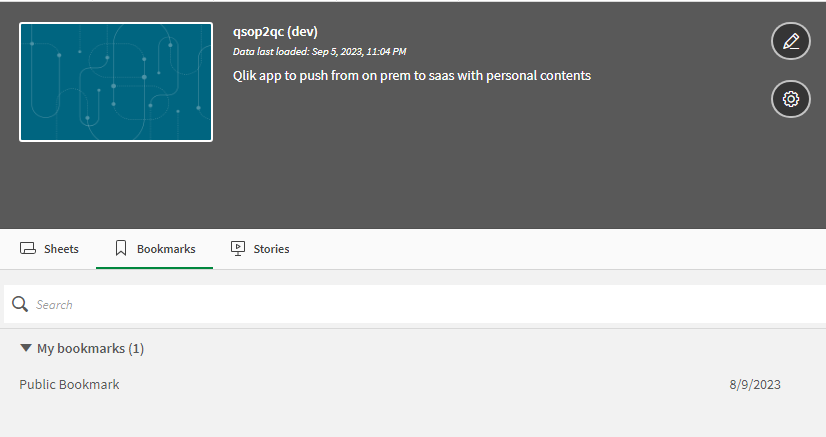Open the Public Bookmark entry
Image resolution: width=826 pixels, height=437 pixels.
(x=69, y=384)
